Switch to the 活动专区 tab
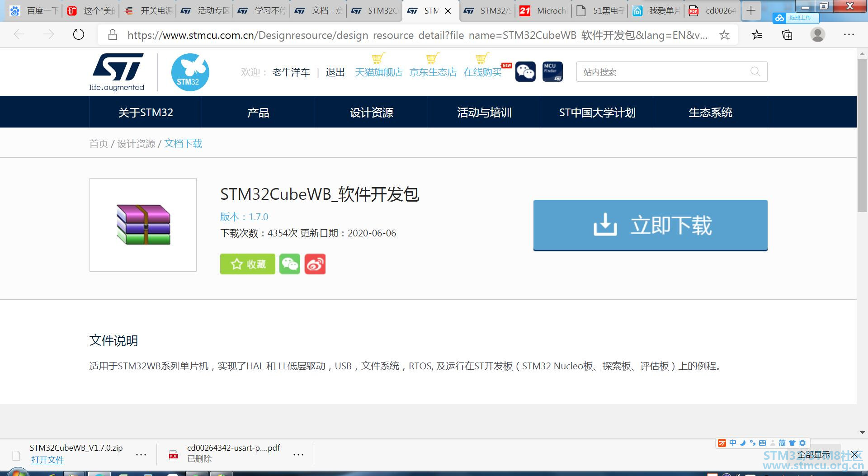Screen dimensions: 868x476 click(205, 11)
